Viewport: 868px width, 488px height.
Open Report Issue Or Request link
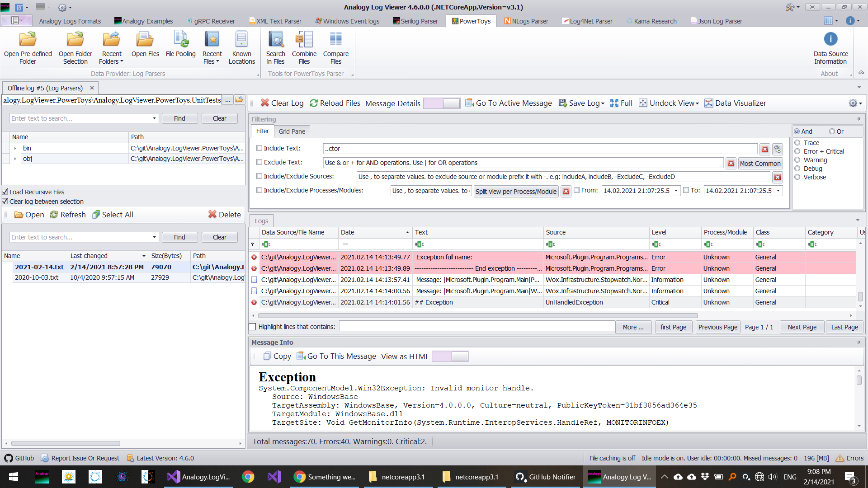pos(80,458)
